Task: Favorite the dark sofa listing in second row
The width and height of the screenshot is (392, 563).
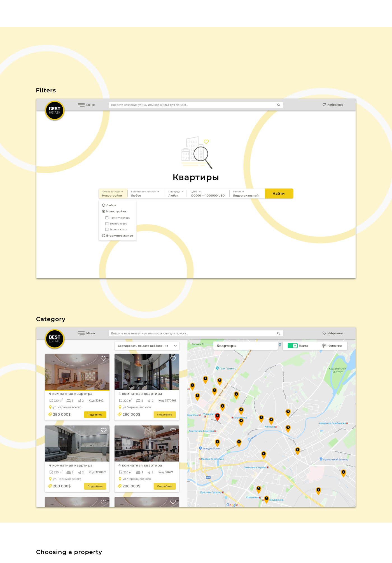Action: [104, 430]
